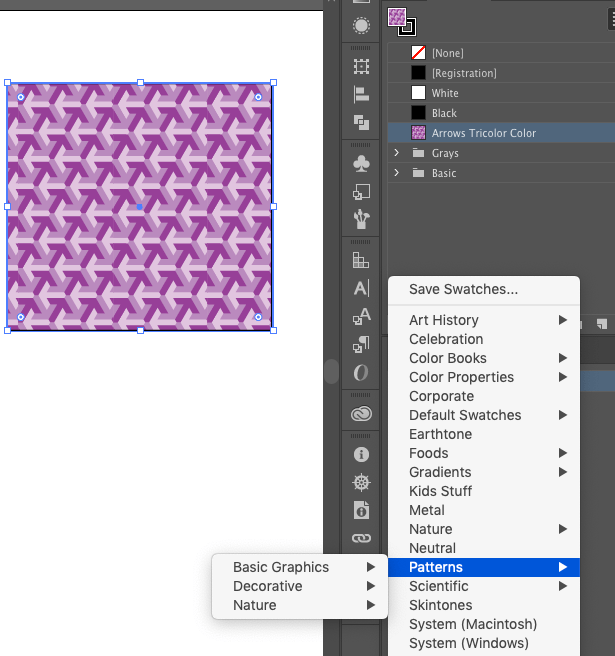Open the Pathfinder panel icon
This screenshot has height=656, width=615.
(x=361, y=123)
